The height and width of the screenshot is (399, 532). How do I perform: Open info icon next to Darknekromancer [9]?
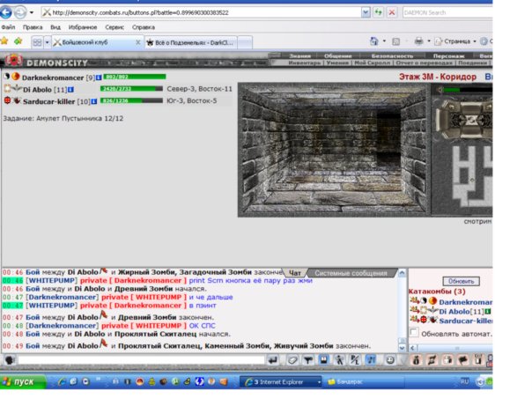[x=99, y=78]
